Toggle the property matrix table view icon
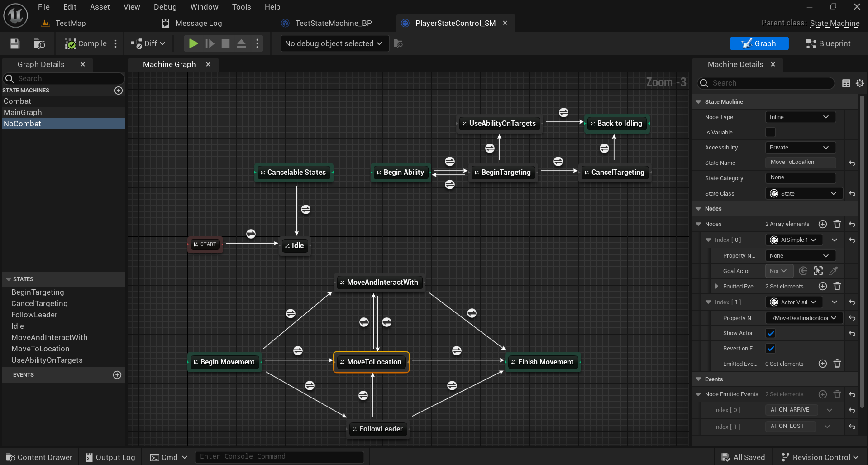This screenshot has width=868, height=465. (x=846, y=83)
